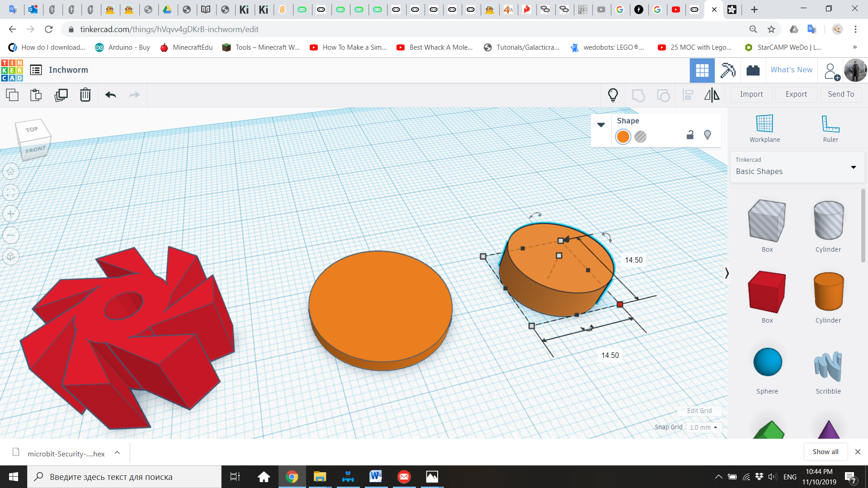Screen dimensions: 868x488
Task: Open the Basic Shapes category dropdown
Action: point(797,167)
